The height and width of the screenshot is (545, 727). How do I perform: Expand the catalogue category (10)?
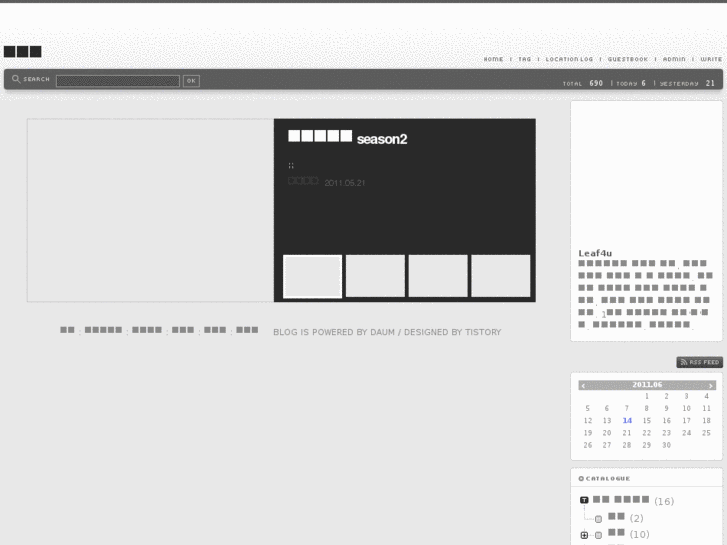point(584,535)
